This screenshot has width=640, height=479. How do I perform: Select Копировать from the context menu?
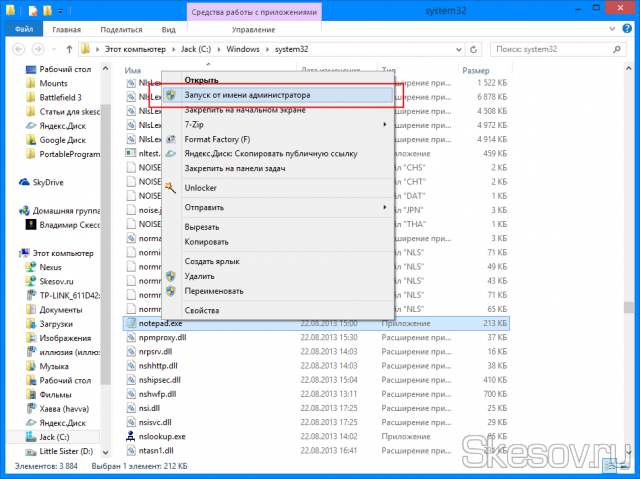tap(206, 242)
